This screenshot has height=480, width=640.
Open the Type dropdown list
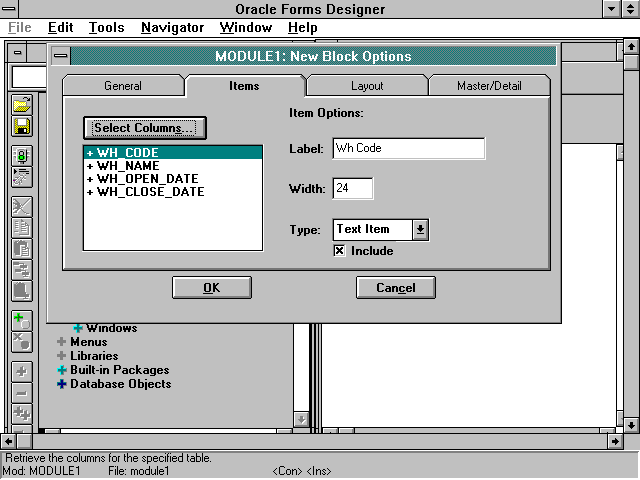(420, 229)
